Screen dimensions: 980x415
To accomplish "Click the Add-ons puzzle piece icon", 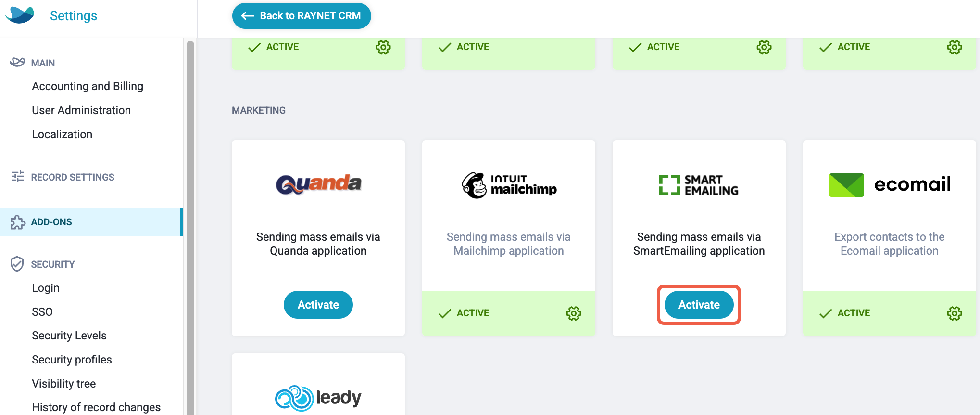I will point(17,222).
